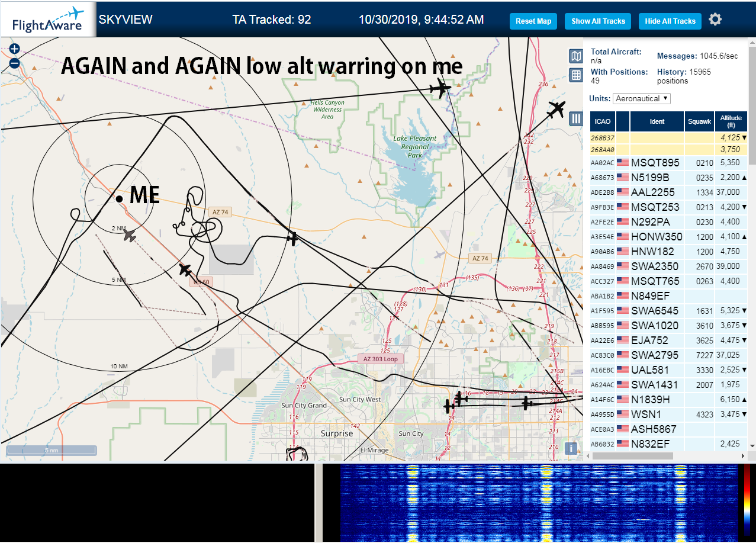
Task: Click altitude value 37,000
Action: point(727,192)
